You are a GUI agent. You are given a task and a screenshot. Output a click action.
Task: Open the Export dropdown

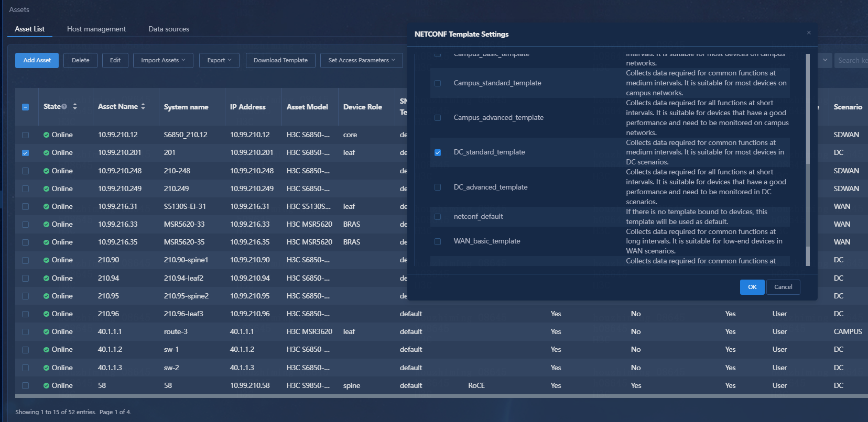(219, 60)
